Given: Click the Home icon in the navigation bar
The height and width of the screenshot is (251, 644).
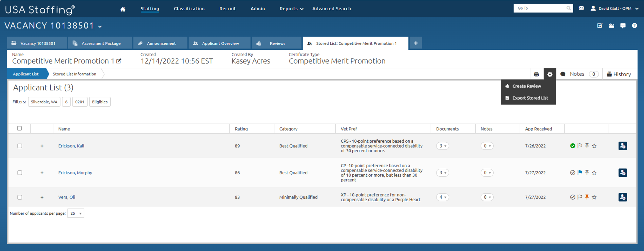Looking at the screenshot, I should (122, 8).
